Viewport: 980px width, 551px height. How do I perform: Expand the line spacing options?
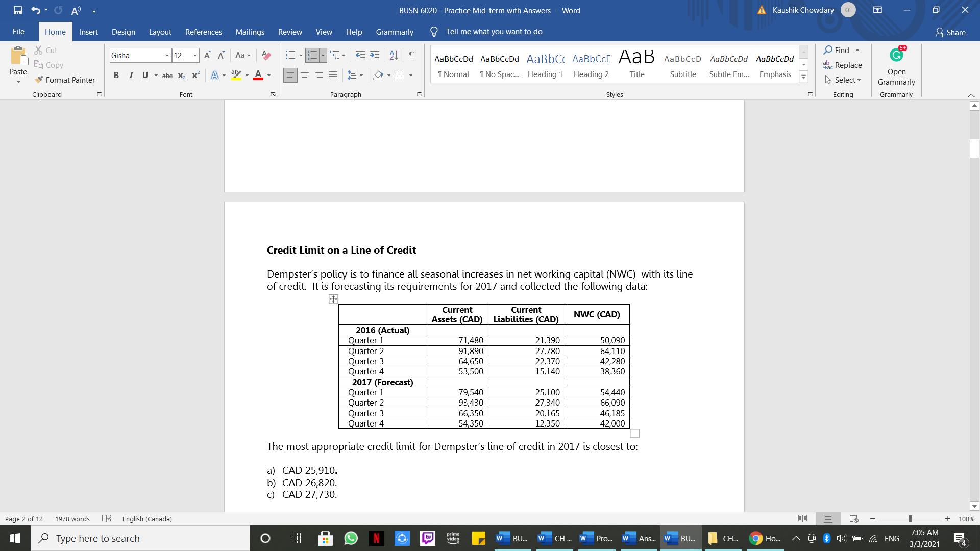tap(360, 75)
